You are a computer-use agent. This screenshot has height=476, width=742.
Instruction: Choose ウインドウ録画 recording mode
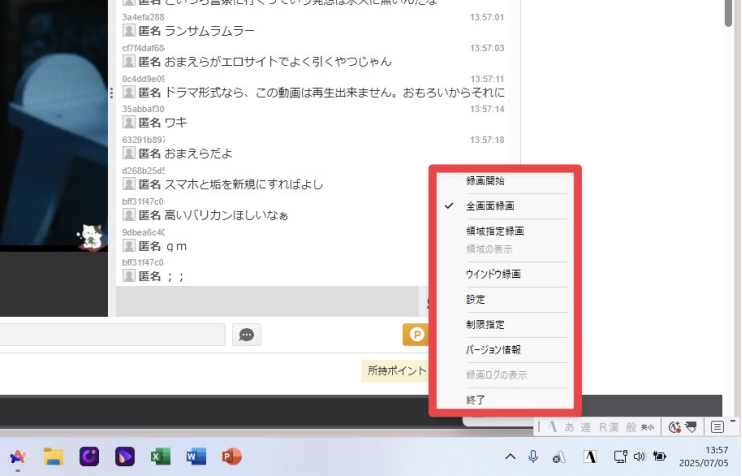492,274
